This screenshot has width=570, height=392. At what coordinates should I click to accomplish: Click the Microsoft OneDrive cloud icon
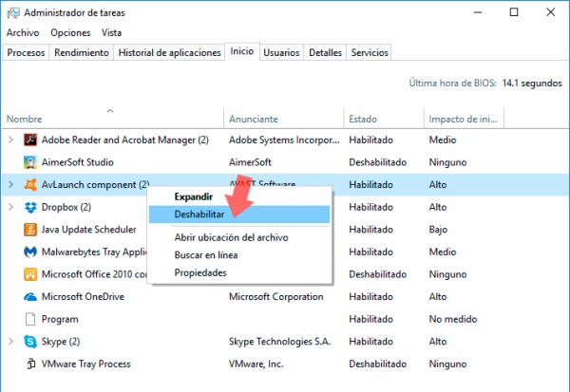click(30, 297)
